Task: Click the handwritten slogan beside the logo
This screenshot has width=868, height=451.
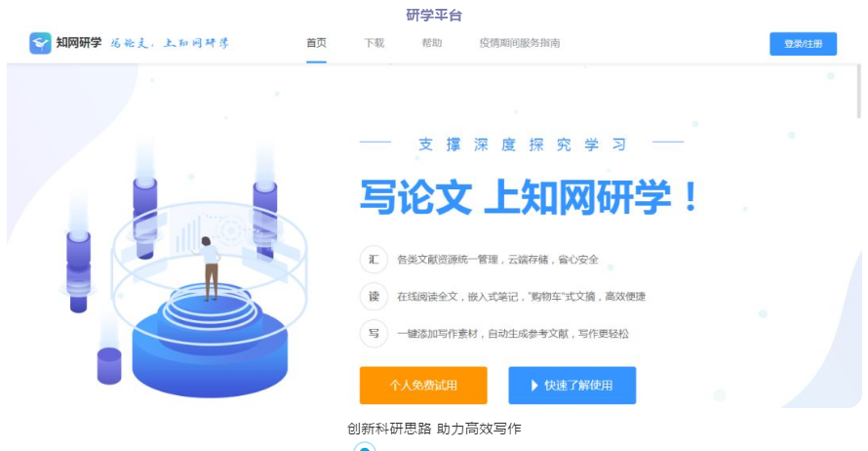Action: (x=170, y=43)
